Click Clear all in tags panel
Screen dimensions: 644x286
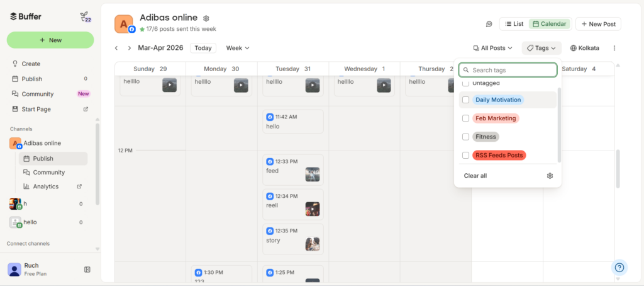(475, 176)
